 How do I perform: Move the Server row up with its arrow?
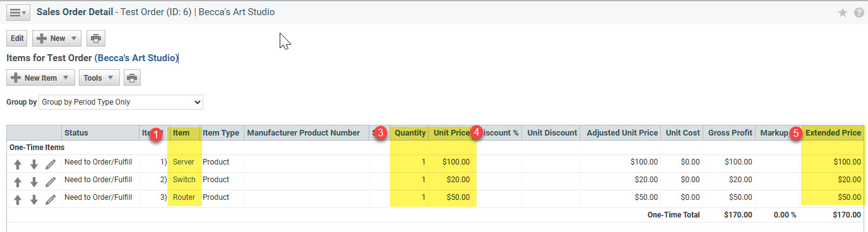tap(18, 165)
